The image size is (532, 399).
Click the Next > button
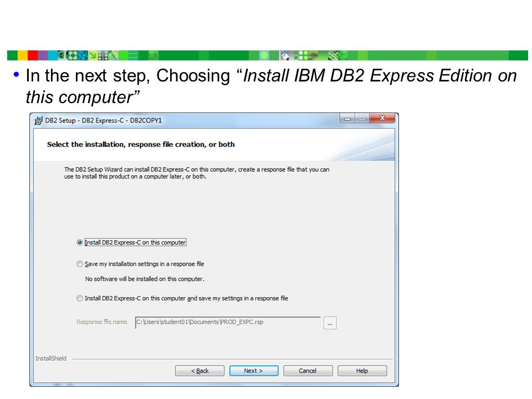pyautogui.click(x=254, y=371)
